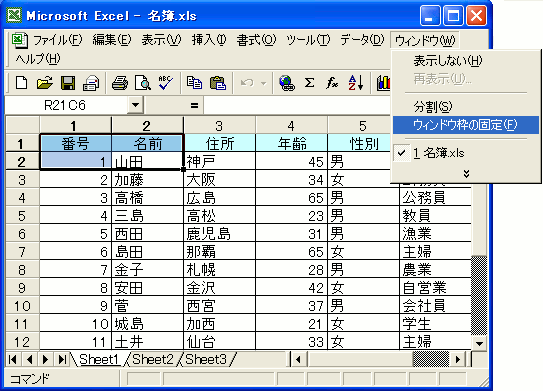
Task: Open the ヘルプ(H) menu
Action: click(x=37, y=59)
